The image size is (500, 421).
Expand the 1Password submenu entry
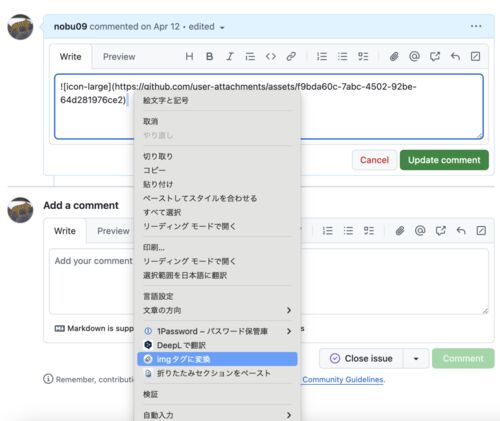click(217, 331)
